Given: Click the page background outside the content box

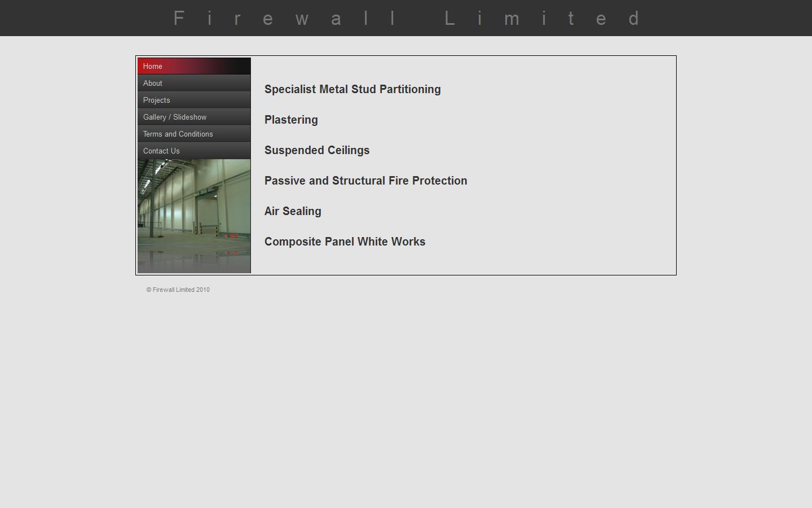Looking at the screenshot, I should tap(406, 395).
